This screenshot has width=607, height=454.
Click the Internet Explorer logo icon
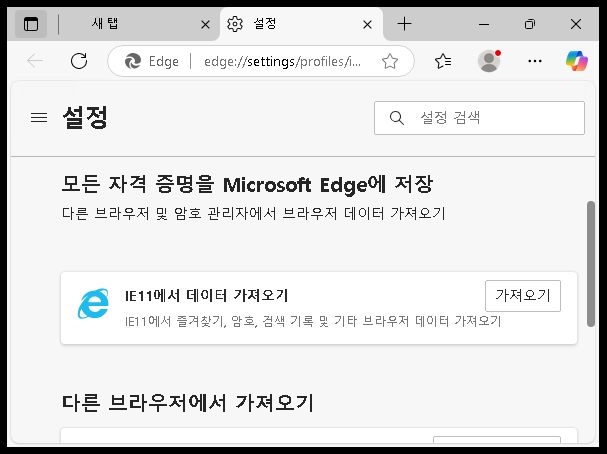(93, 303)
